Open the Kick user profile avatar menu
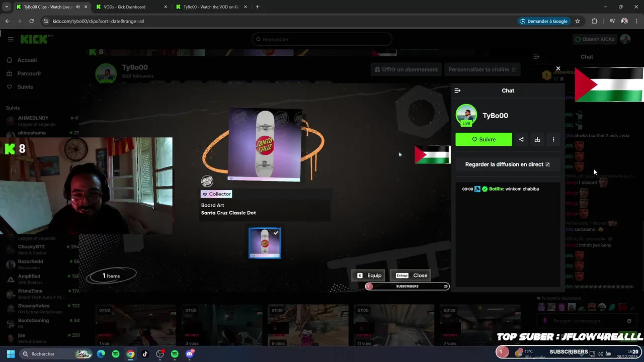Viewport: 644px width, 362px height. (x=625, y=39)
